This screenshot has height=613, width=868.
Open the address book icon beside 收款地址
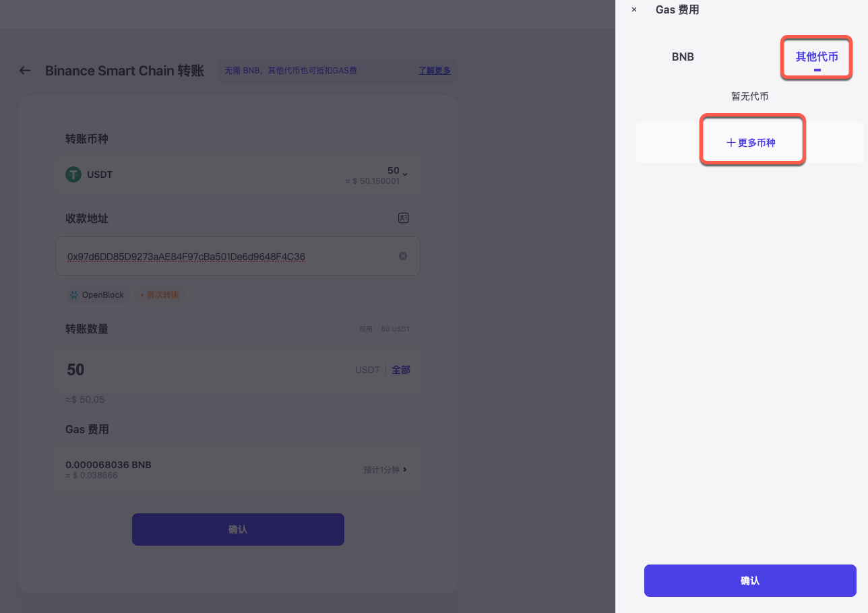(403, 218)
